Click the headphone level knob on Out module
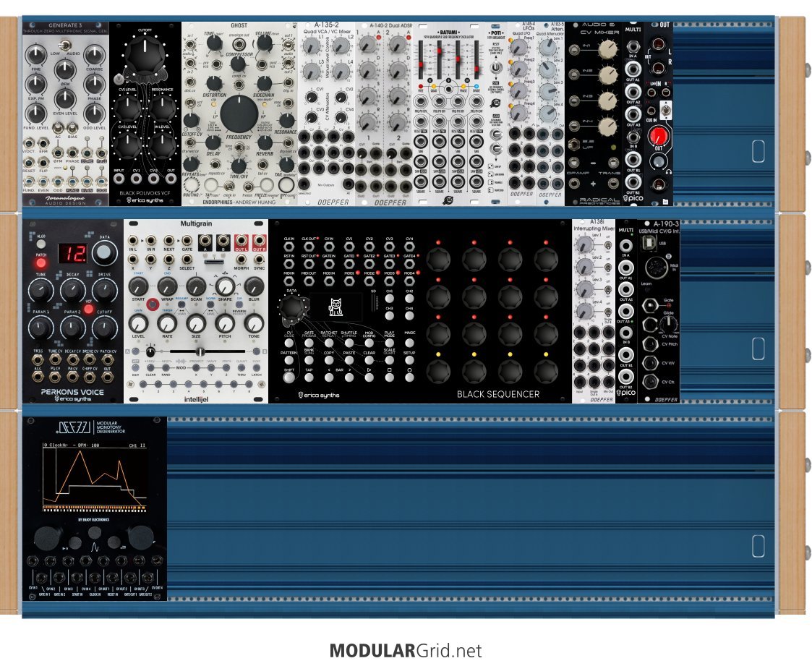 click(x=658, y=161)
